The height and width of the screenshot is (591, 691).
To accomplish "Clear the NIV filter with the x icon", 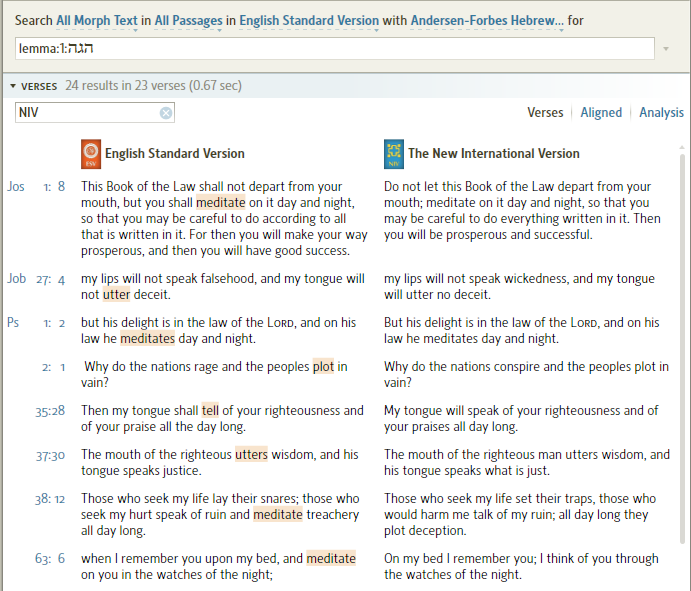I will pyautogui.click(x=166, y=113).
